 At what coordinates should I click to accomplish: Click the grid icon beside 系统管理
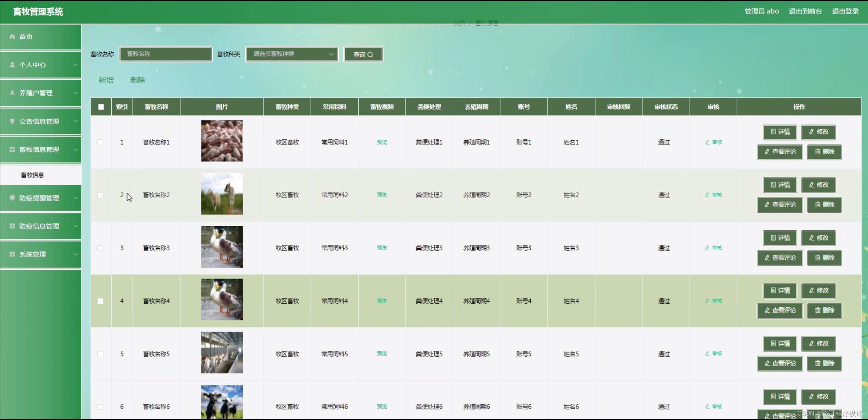point(12,254)
